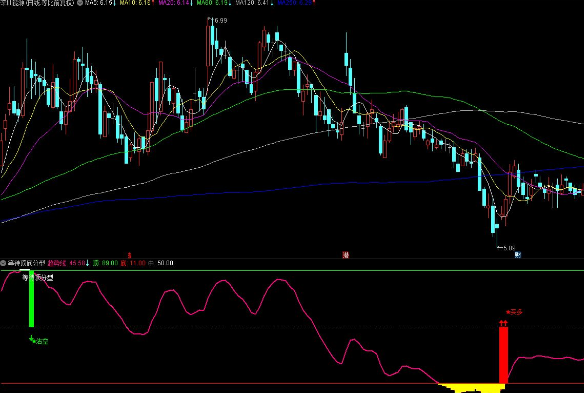
Task: Click the down arrow after 45.50 value
Action: [88, 263]
